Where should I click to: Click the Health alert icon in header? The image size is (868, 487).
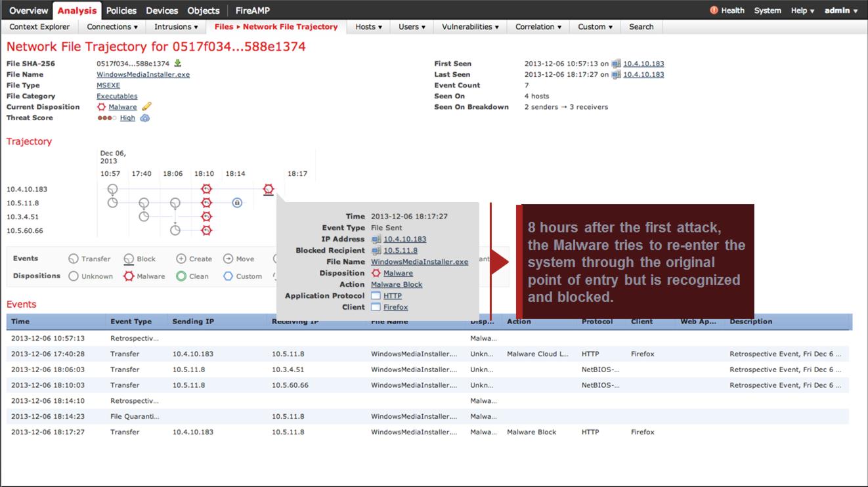[714, 11]
